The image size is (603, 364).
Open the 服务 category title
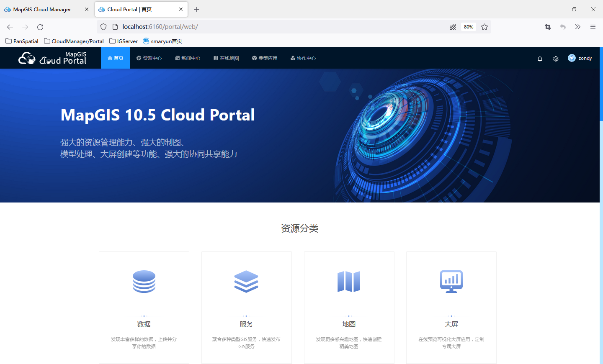(x=246, y=324)
